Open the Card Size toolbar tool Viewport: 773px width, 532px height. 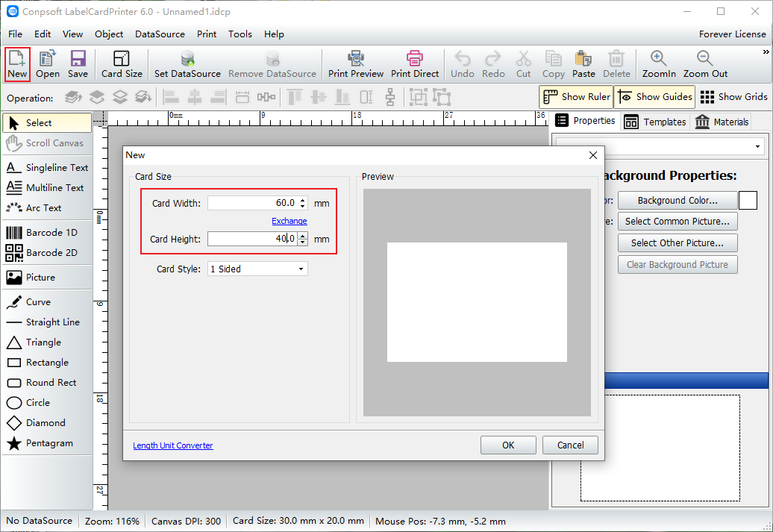[122, 64]
